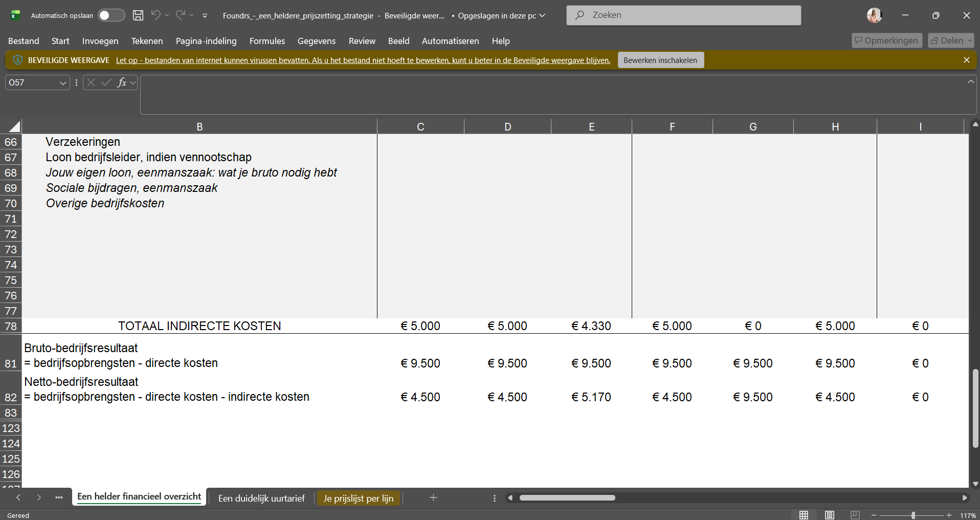Expand the formula bar chevron
Image resolution: width=980 pixels, height=520 pixels.
click(x=970, y=82)
